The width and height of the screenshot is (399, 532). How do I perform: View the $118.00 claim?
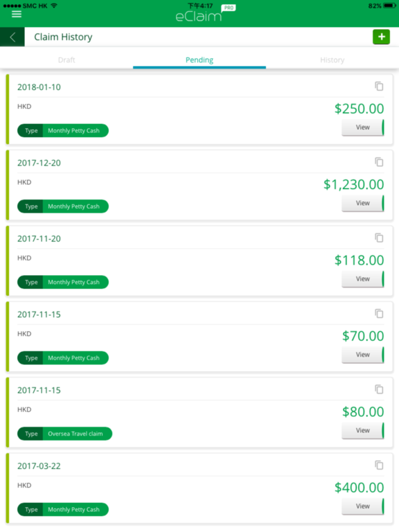[x=363, y=278]
